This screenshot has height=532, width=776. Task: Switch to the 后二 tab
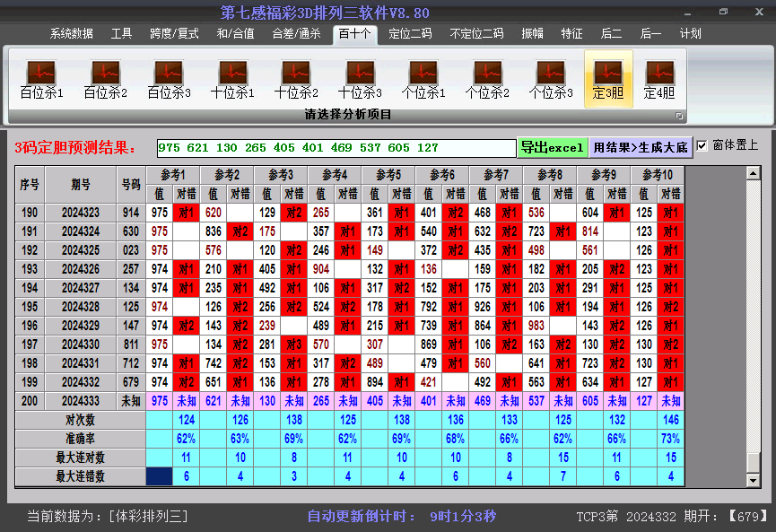click(611, 34)
